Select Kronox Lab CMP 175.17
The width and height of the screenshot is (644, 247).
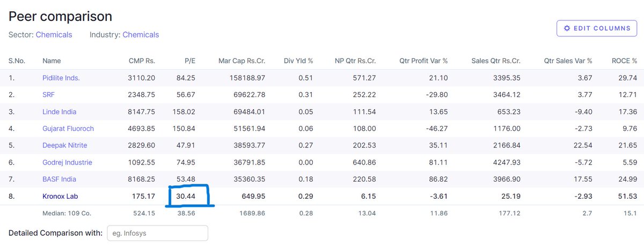[144, 197]
